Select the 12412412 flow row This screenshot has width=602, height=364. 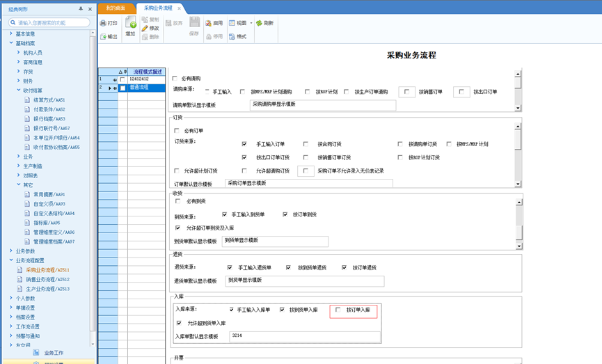click(x=147, y=79)
